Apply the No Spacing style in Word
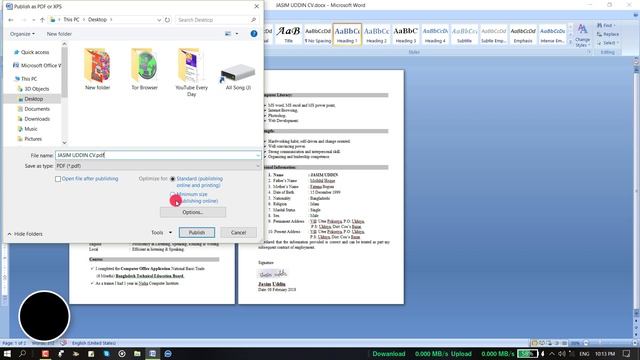The image size is (640, 360). pyautogui.click(x=318, y=34)
